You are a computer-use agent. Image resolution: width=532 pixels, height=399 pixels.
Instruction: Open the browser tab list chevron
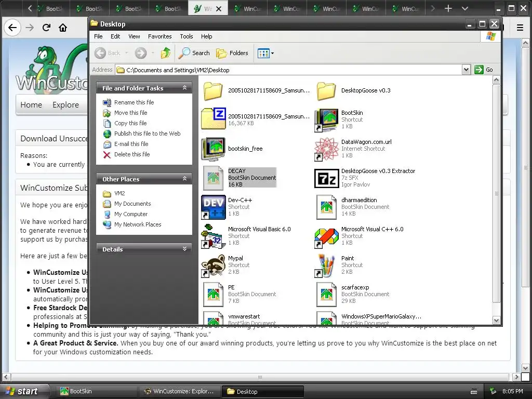pyautogui.click(x=465, y=8)
